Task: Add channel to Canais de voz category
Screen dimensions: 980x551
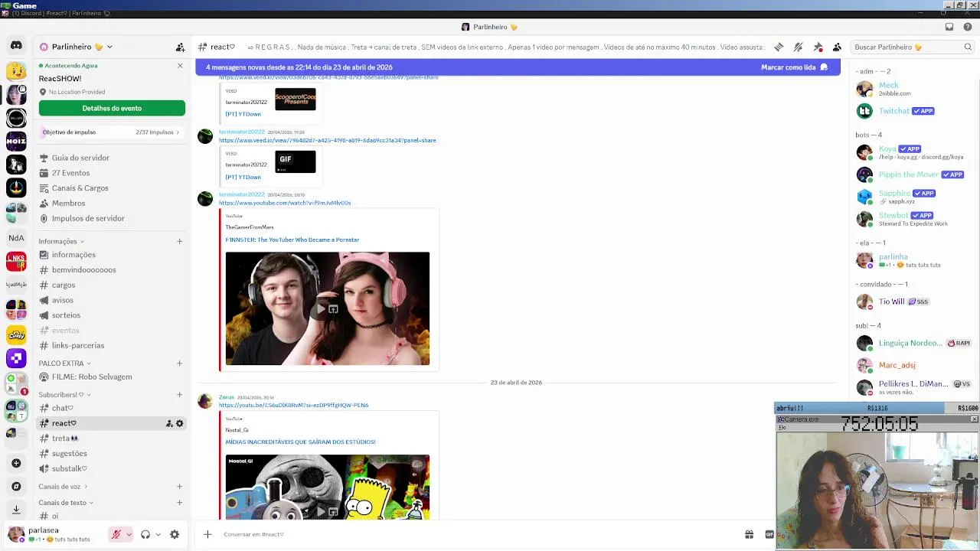Action: (x=180, y=487)
